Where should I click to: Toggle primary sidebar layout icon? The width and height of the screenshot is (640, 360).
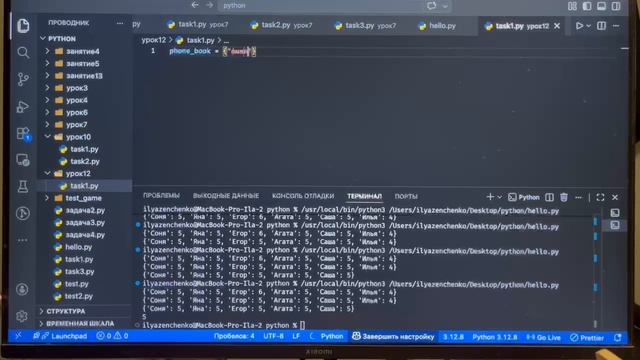coord(587,6)
